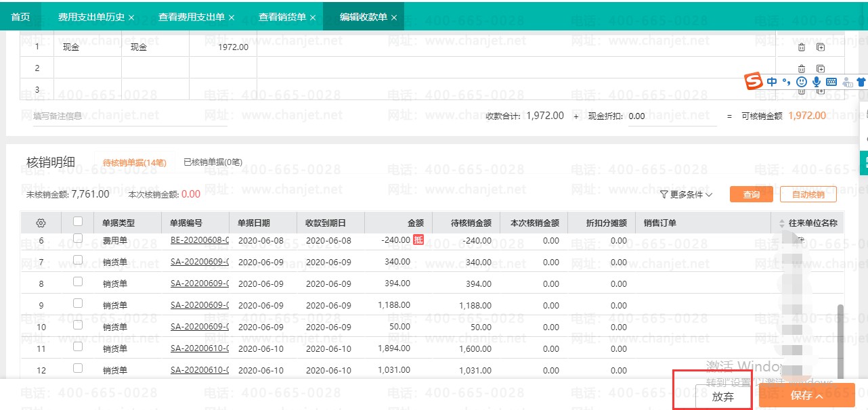Click the table's vertical scrollbar thumb
Screen dimensions: 868x410
coord(841,338)
